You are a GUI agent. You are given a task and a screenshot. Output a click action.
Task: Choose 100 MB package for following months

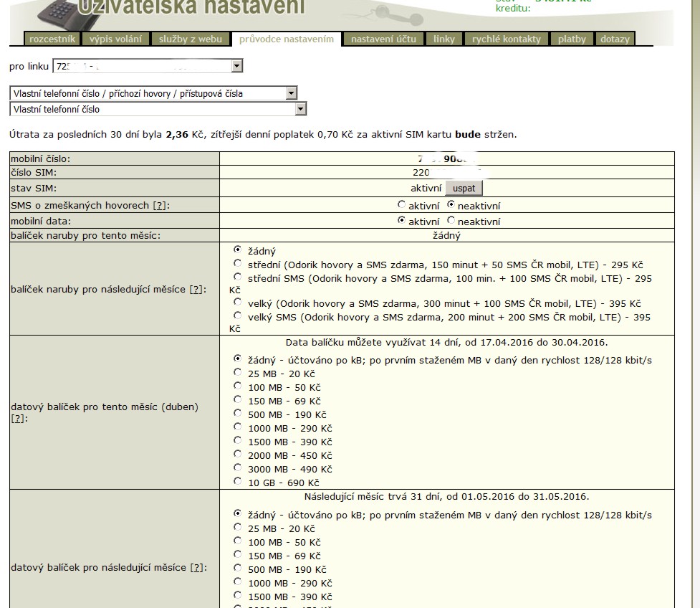(x=237, y=541)
